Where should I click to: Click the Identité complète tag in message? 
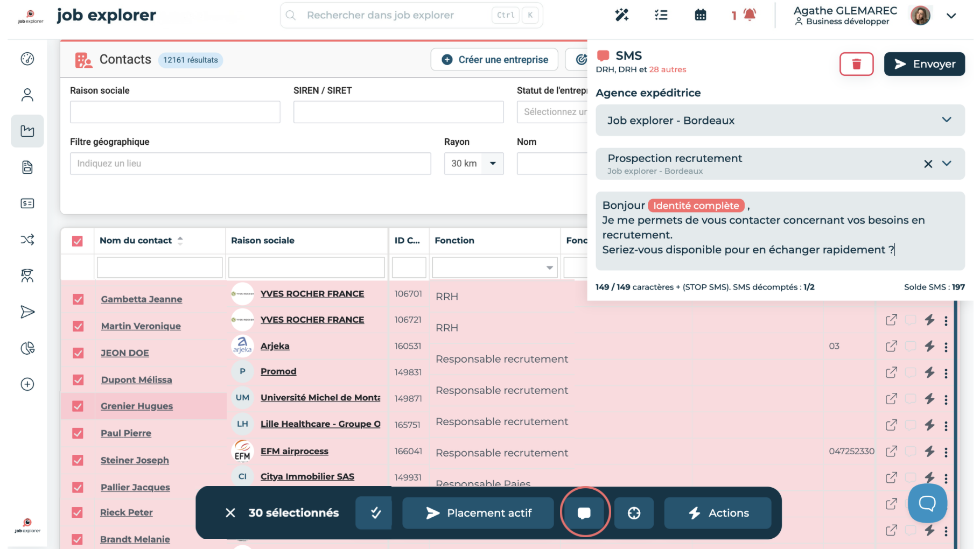click(696, 206)
